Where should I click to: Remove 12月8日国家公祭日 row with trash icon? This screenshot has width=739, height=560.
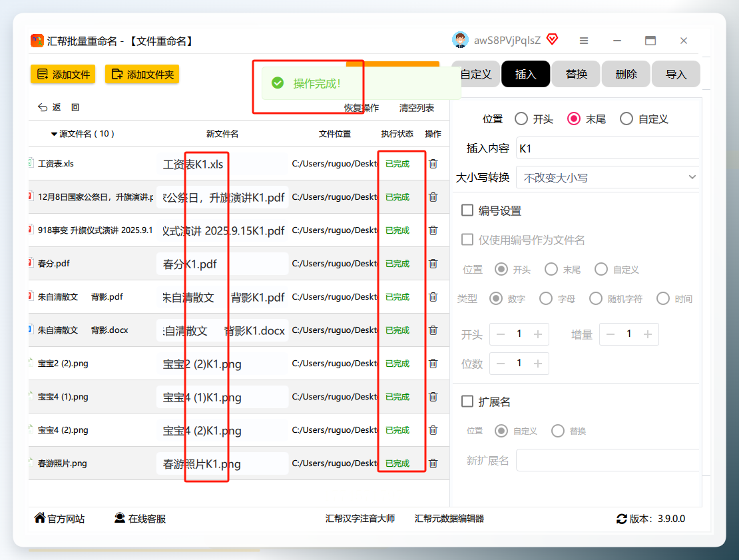[433, 197]
